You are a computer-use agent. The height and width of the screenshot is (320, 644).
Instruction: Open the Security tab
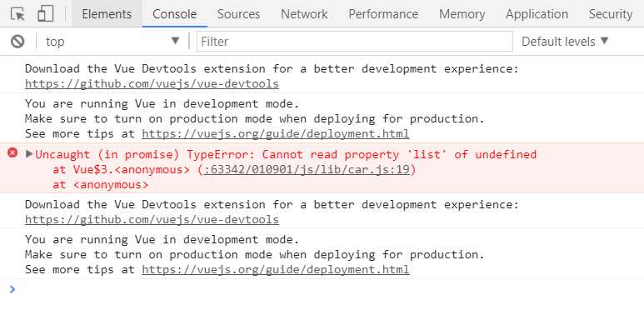tap(611, 14)
